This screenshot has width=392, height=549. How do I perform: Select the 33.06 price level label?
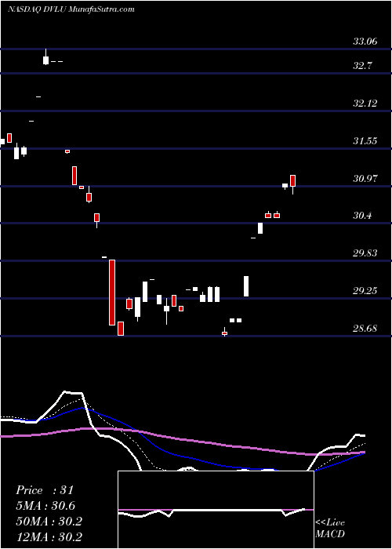point(365,42)
